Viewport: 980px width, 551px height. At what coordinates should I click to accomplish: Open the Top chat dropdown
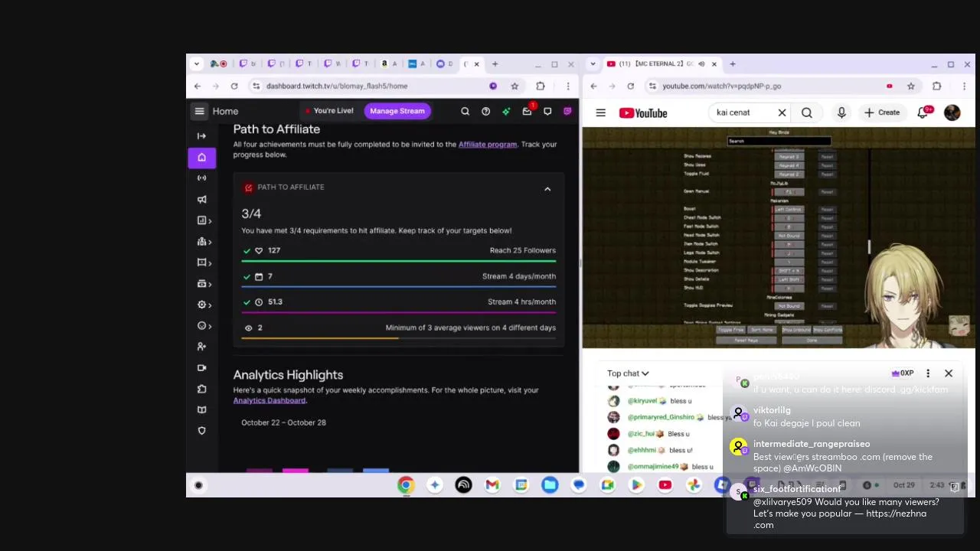(628, 373)
